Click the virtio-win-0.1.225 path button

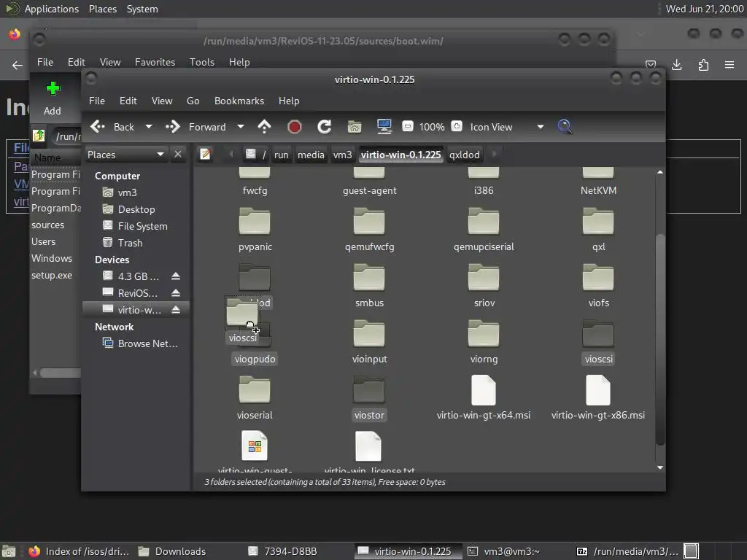[x=400, y=155]
